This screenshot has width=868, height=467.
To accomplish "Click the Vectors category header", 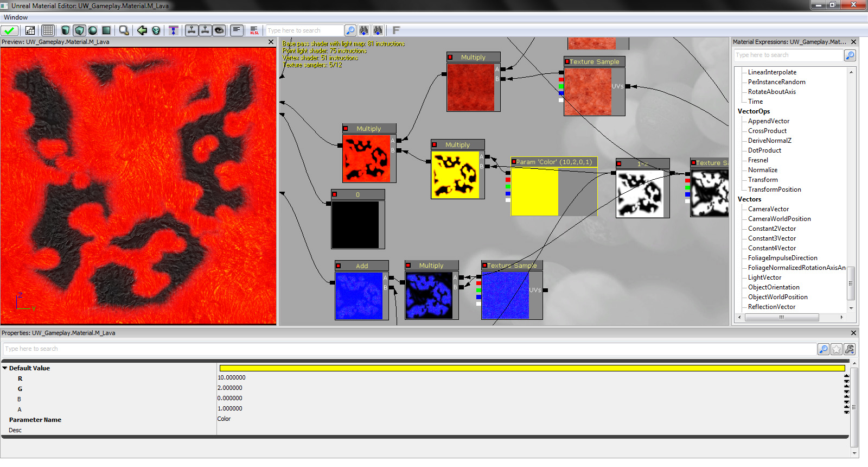I will pyautogui.click(x=749, y=199).
